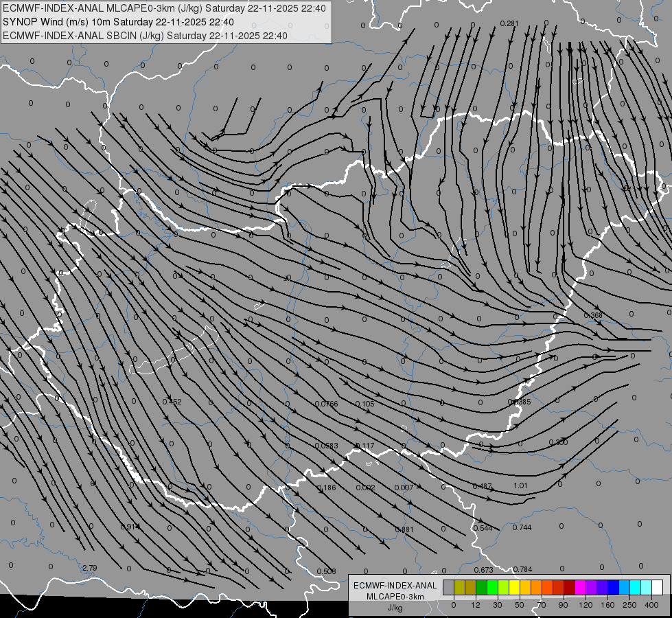Click legend tick value 12
This screenshot has height=618, width=672.
click(x=476, y=605)
